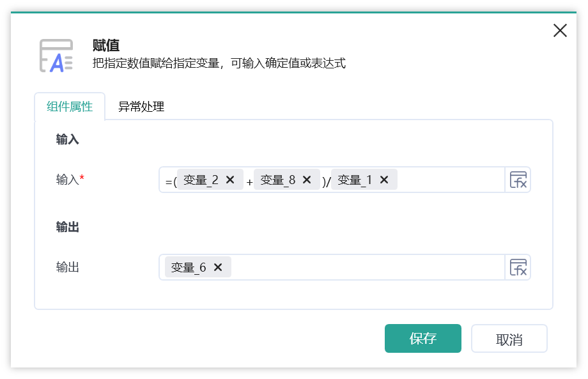Cancel the dialog with 取消
The image size is (588, 379).
tap(509, 339)
